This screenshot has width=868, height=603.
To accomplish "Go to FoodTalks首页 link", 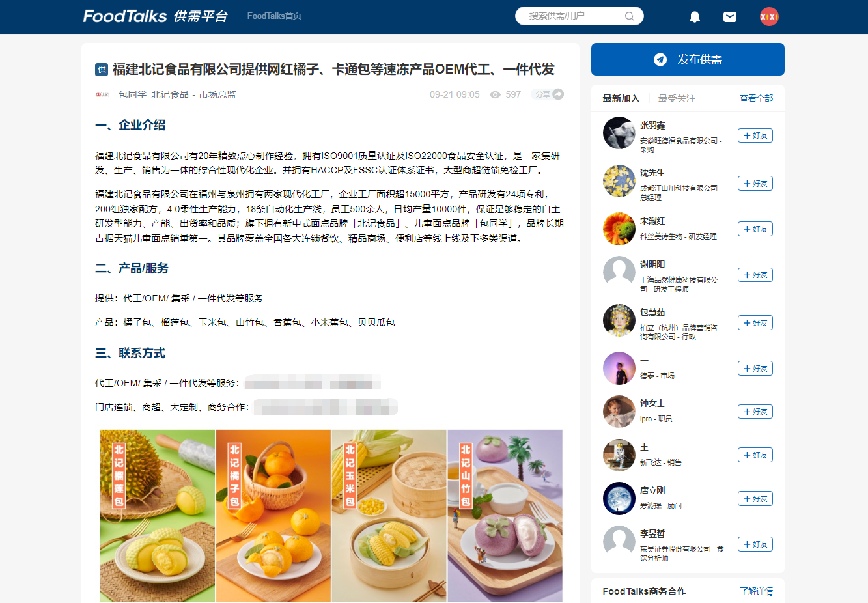I will click(x=274, y=16).
